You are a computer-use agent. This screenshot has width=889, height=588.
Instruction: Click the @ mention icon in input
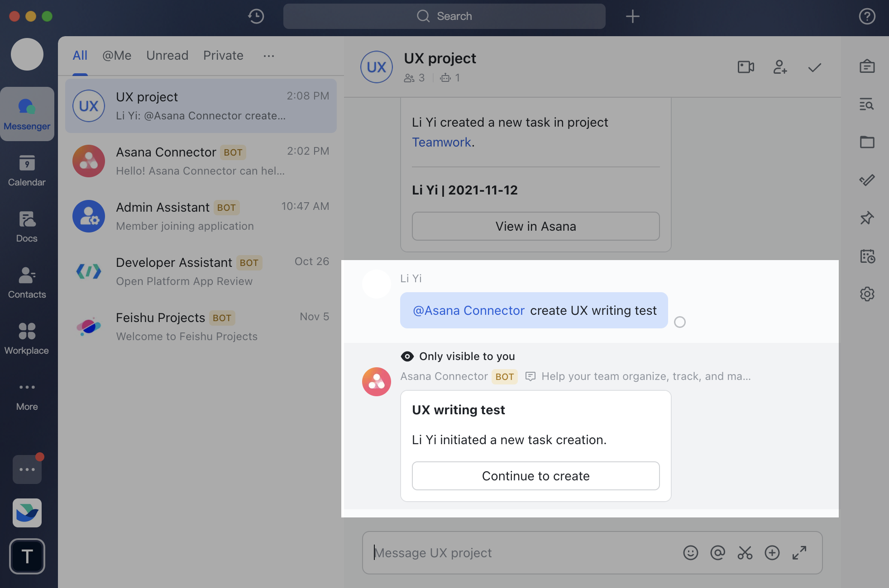pos(717,553)
